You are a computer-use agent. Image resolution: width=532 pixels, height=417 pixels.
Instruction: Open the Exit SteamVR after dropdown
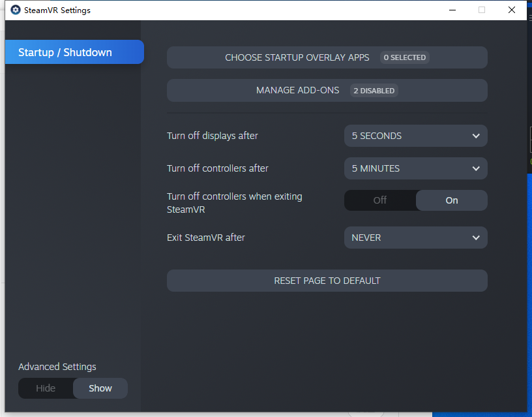pos(415,238)
